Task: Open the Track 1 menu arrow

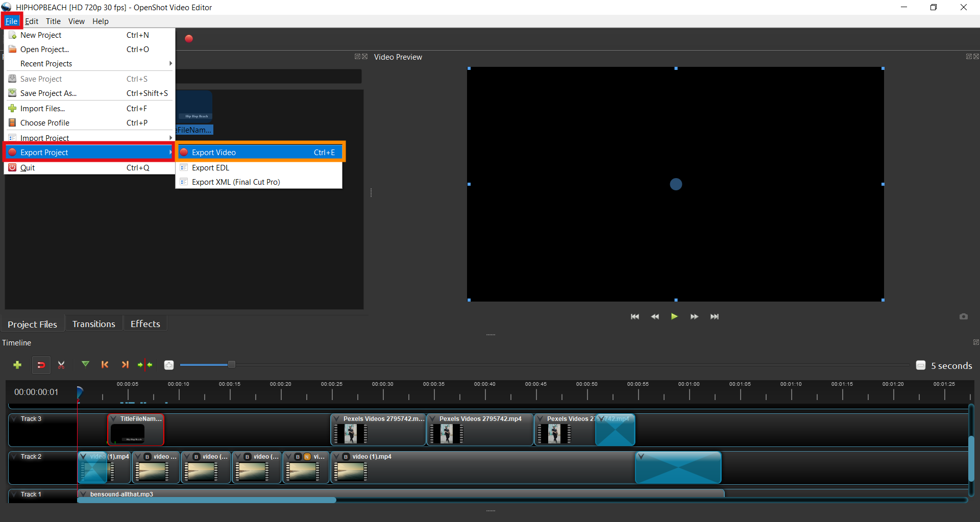Action: click(14, 494)
